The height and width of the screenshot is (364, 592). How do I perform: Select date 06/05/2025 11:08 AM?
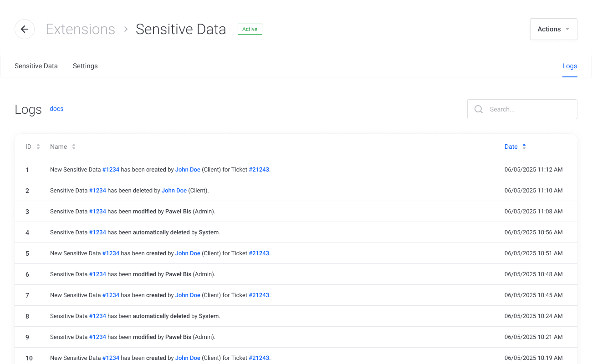coord(534,212)
